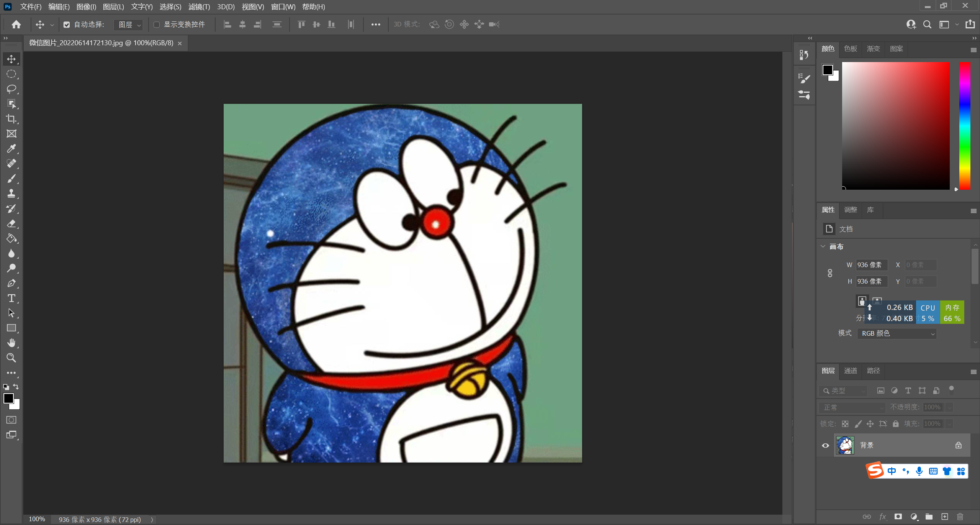Switch to the 调整 panel tab

(851, 210)
